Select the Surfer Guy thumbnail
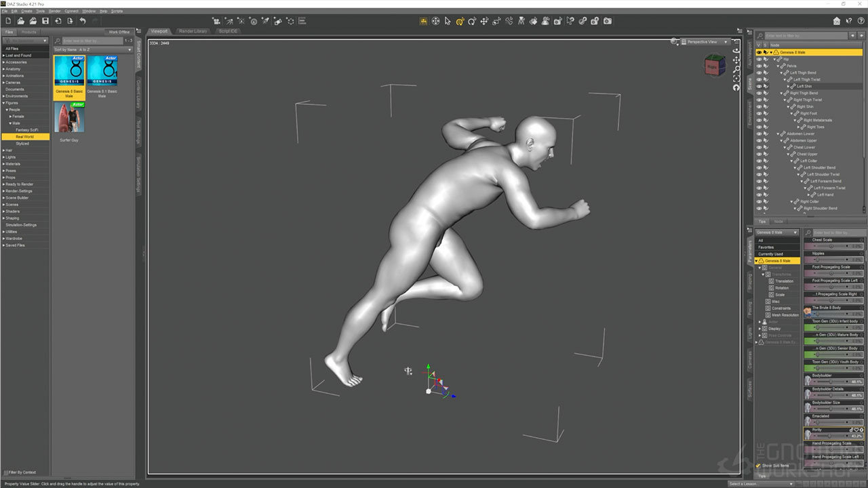868x488 pixels. pyautogui.click(x=69, y=118)
